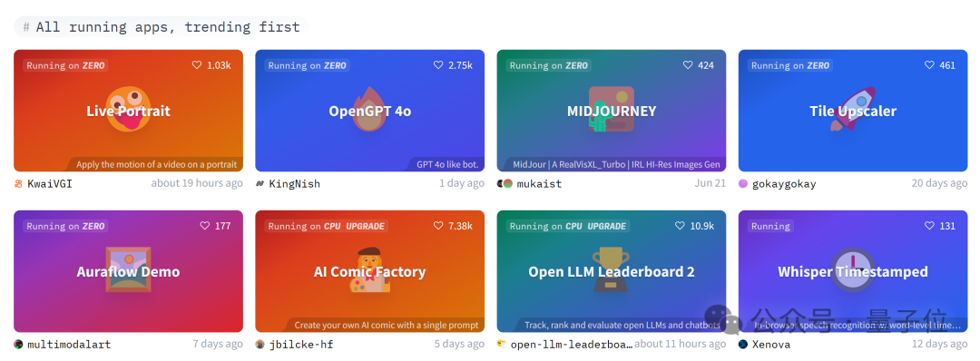
Task: Click the 10.9k like count
Action: coord(701,226)
